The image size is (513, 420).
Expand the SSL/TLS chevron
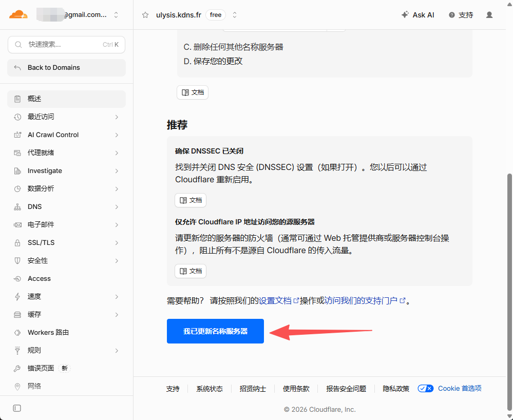[x=117, y=243]
